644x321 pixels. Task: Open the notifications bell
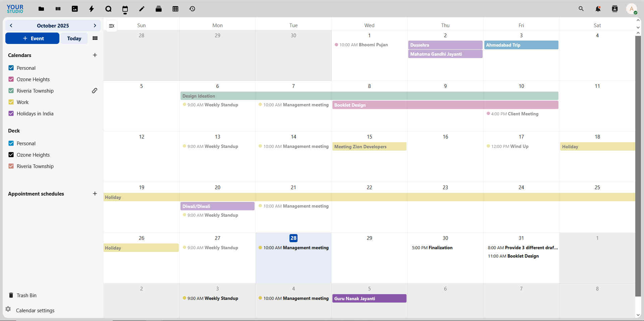click(598, 9)
